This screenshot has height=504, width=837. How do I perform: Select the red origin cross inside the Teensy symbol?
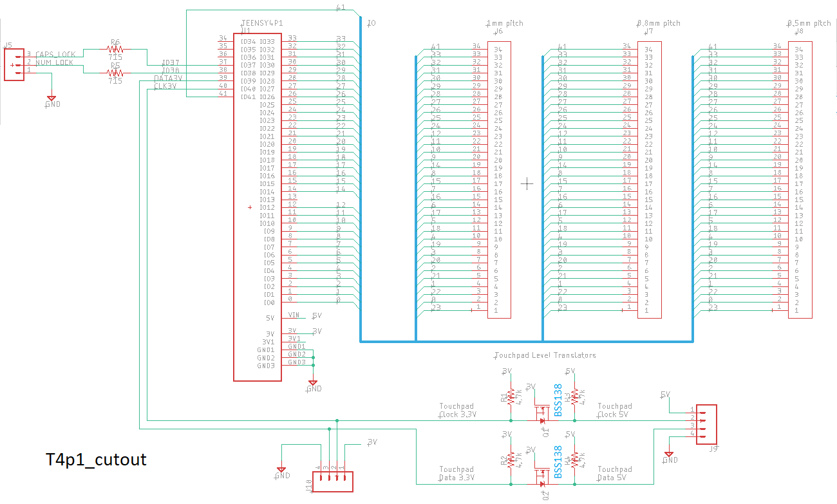250,207
